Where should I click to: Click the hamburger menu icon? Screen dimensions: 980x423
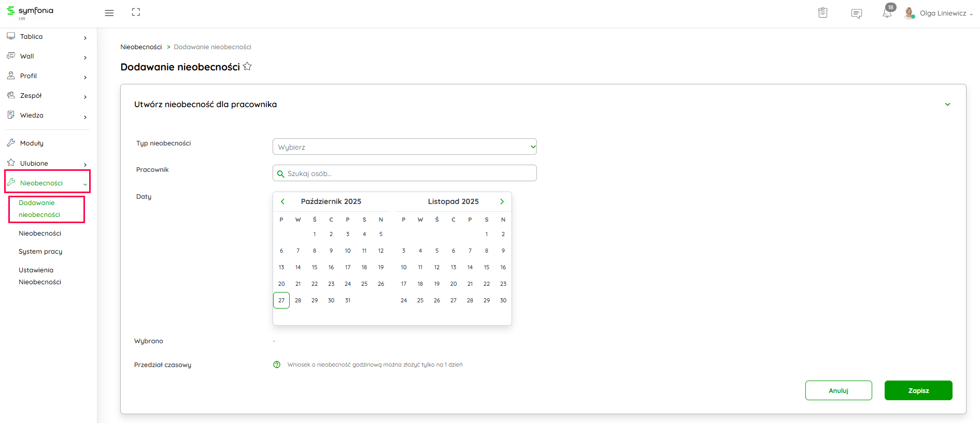109,13
